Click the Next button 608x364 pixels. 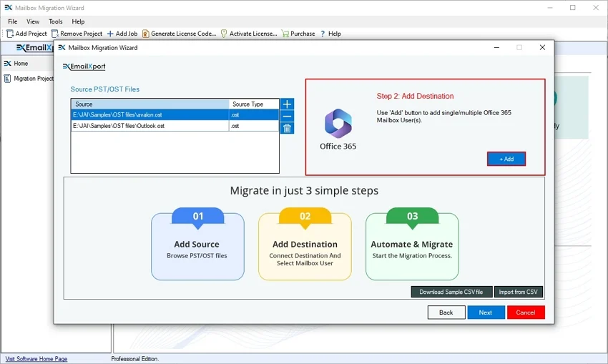[x=486, y=313]
